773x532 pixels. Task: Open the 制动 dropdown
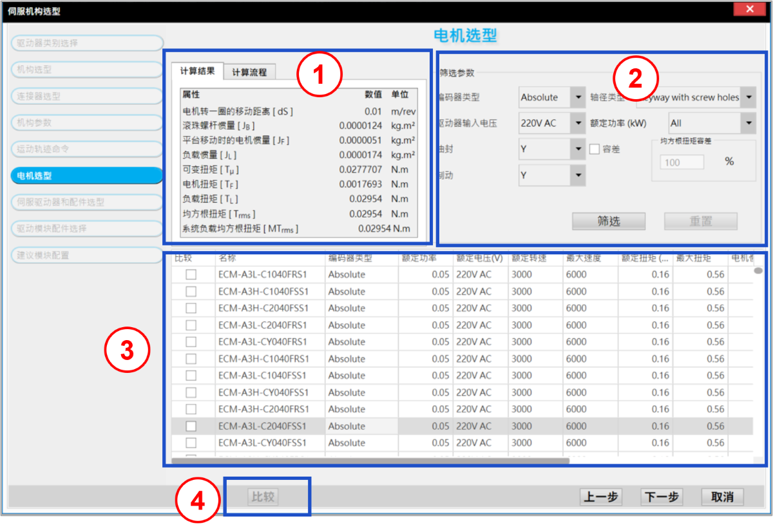tap(551, 175)
